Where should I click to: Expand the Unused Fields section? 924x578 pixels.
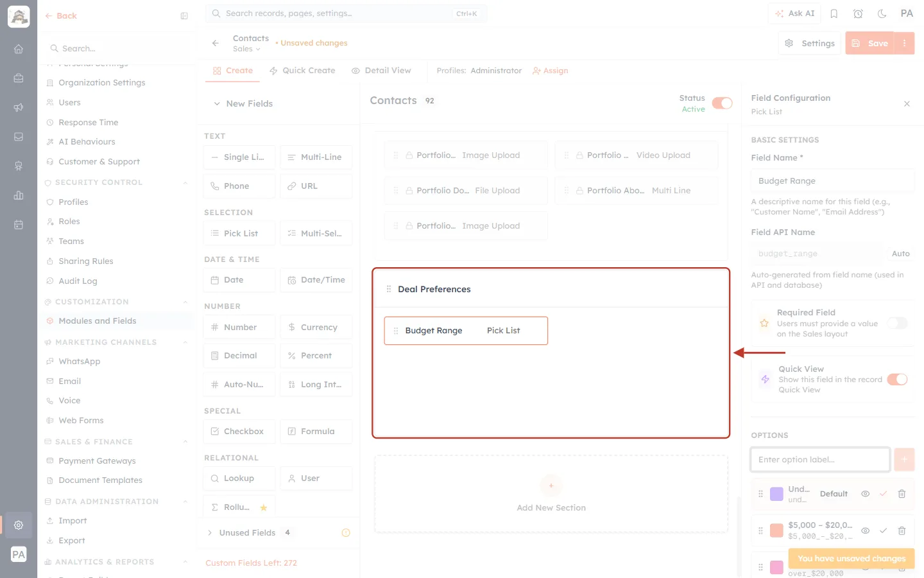click(x=210, y=532)
